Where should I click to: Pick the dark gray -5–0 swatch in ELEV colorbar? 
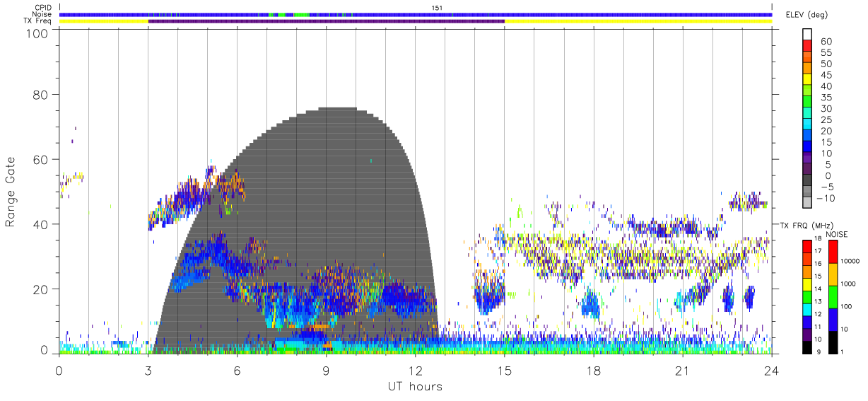click(x=806, y=181)
